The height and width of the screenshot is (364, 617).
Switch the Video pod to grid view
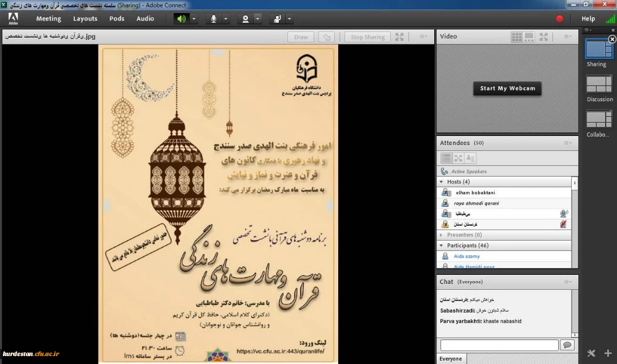516,37
